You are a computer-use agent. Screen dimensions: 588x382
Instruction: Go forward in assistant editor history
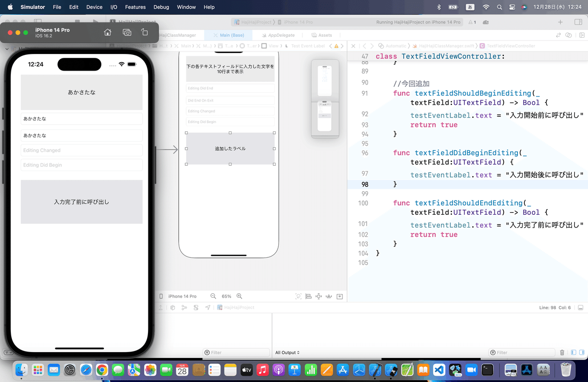coord(372,46)
